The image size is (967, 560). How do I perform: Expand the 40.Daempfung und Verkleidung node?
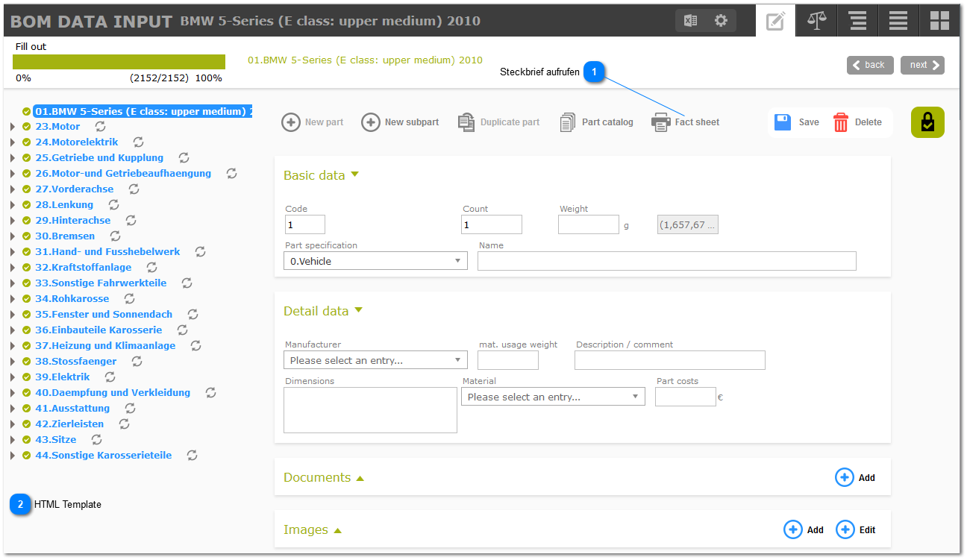tap(13, 393)
